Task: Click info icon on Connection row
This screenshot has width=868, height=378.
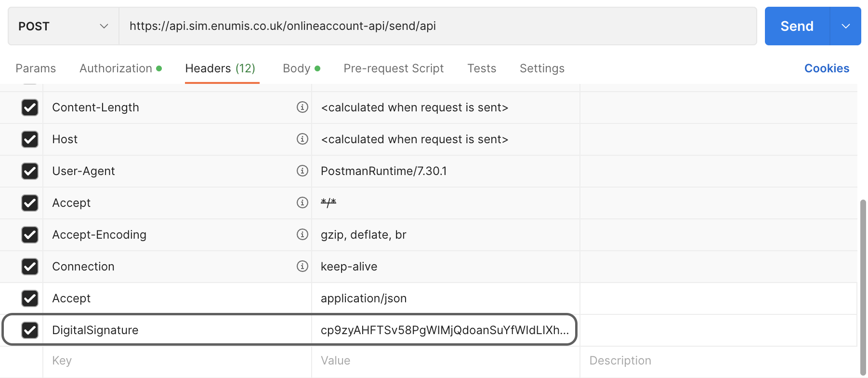Action: [302, 266]
